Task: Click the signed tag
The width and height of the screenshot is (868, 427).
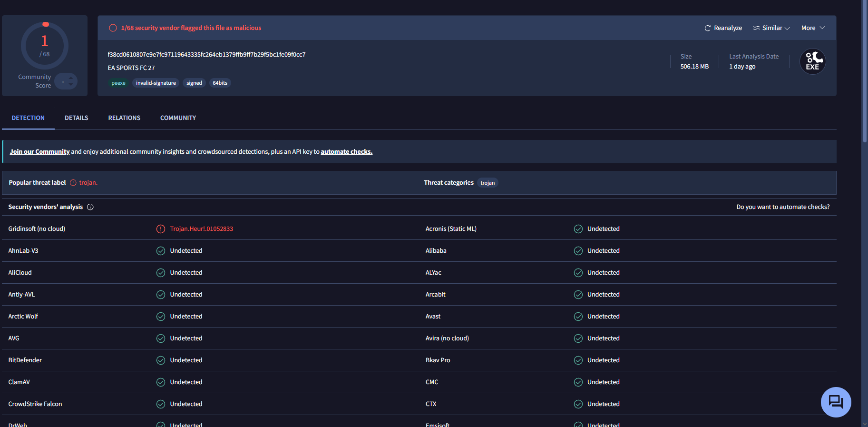Action: coord(194,83)
